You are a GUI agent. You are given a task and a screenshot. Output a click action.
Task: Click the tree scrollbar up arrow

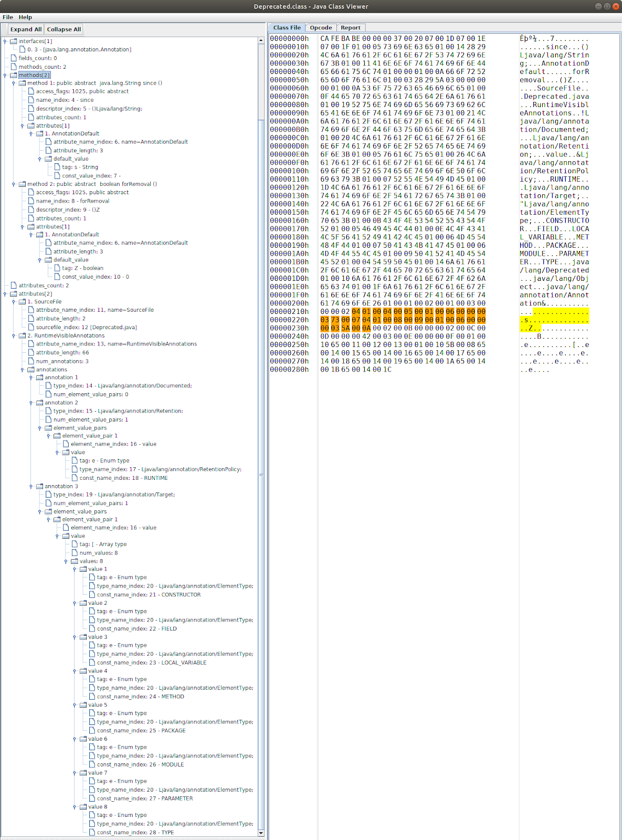261,40
